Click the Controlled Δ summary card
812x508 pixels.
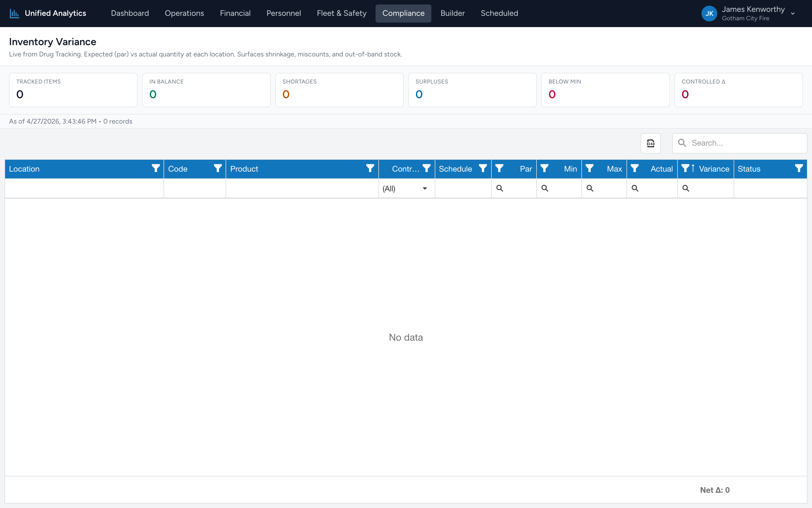coord(738,90)
